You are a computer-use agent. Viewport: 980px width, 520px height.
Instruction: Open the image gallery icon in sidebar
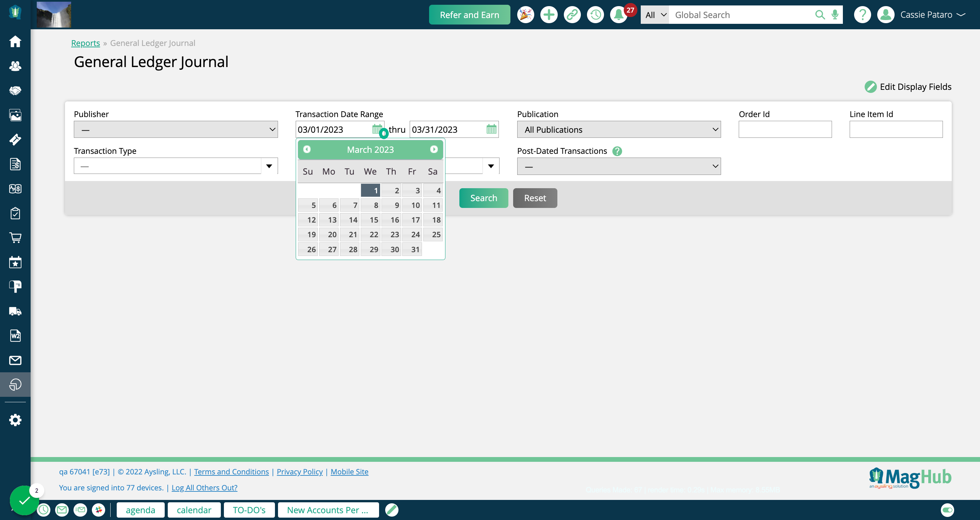[x=15, y=115]
